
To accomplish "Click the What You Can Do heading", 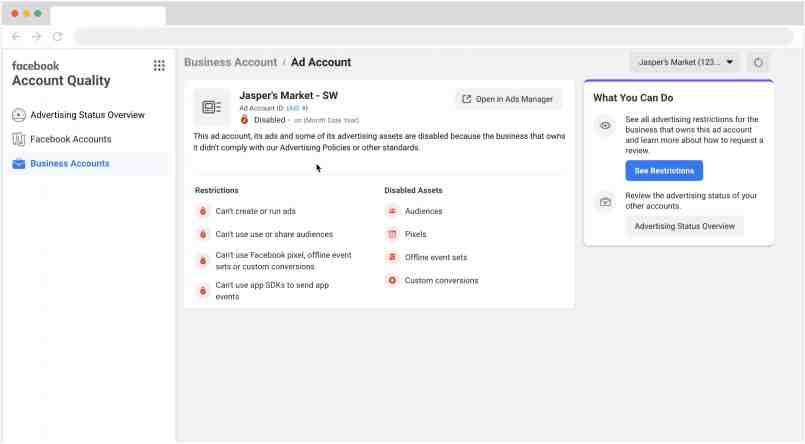I will coord(633,98).
